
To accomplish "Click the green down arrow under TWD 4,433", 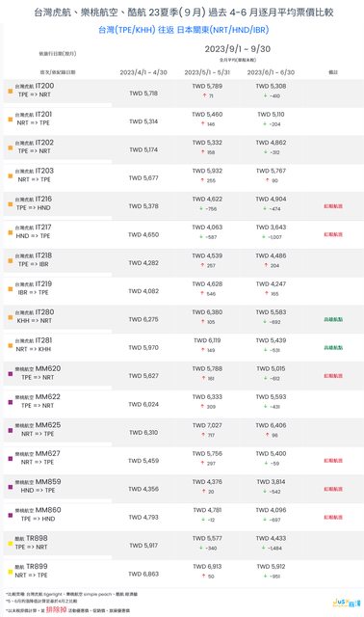I will coord(263,548).
